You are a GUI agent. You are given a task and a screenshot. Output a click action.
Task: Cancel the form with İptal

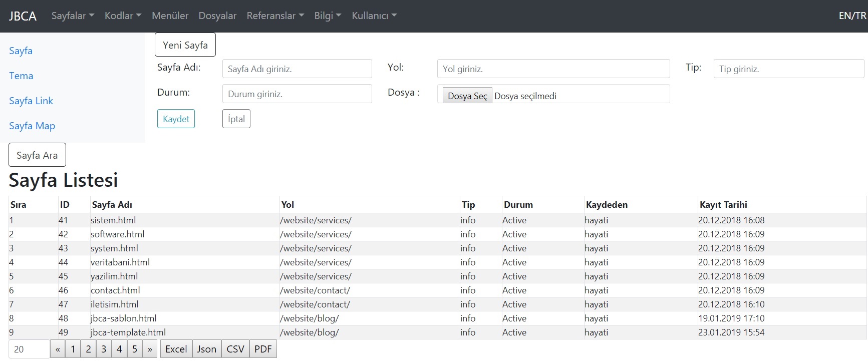pyautogui.click(x=236, y=119)
